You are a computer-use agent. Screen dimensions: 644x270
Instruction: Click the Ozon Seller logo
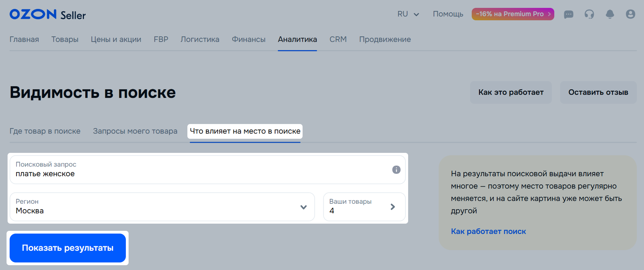click(x=47, y=14)
